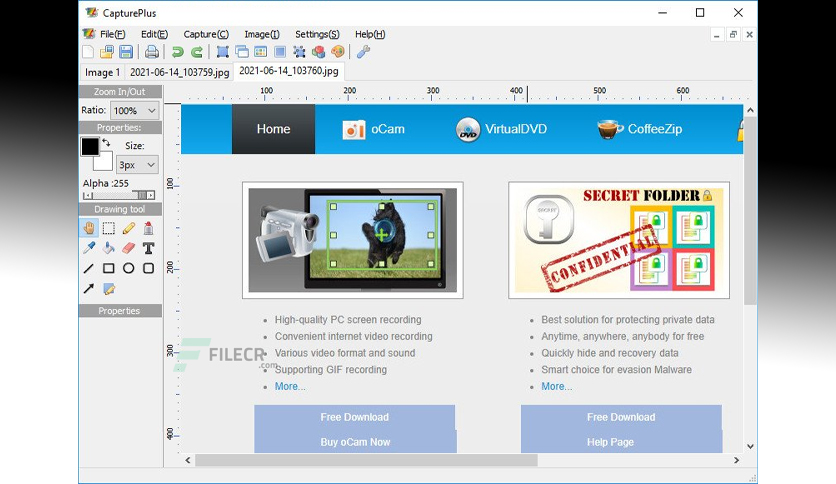This screenshot has height=484, width=836.
Task: Select the Rectangle shape tool
Action: pyautogui.click(x=109, y=268)
